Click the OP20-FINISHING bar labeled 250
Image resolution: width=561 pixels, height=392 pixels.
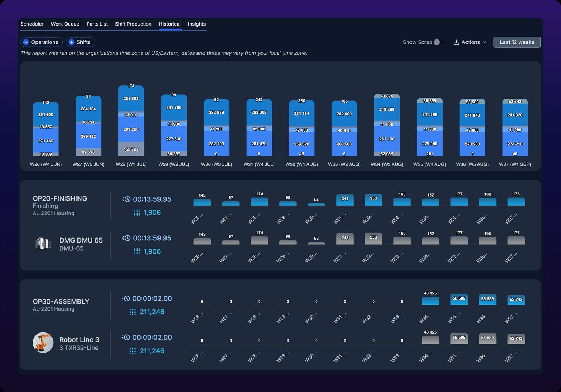coord(373,199)
